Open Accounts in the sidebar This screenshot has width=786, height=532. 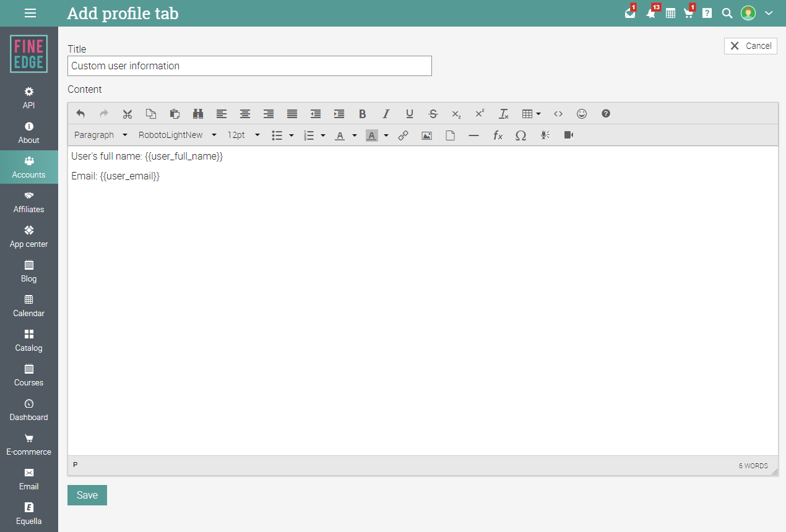[x=29, y=167]
